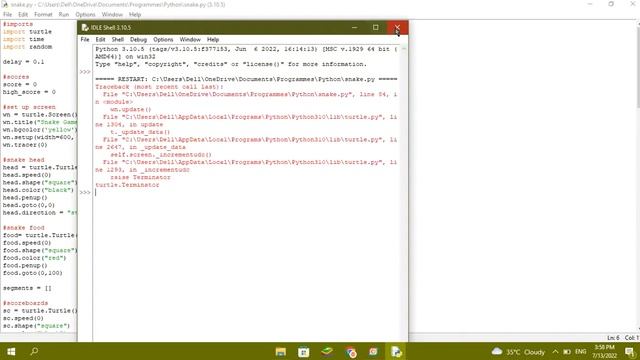Open Windows taskbar search

tap(34, 351)
